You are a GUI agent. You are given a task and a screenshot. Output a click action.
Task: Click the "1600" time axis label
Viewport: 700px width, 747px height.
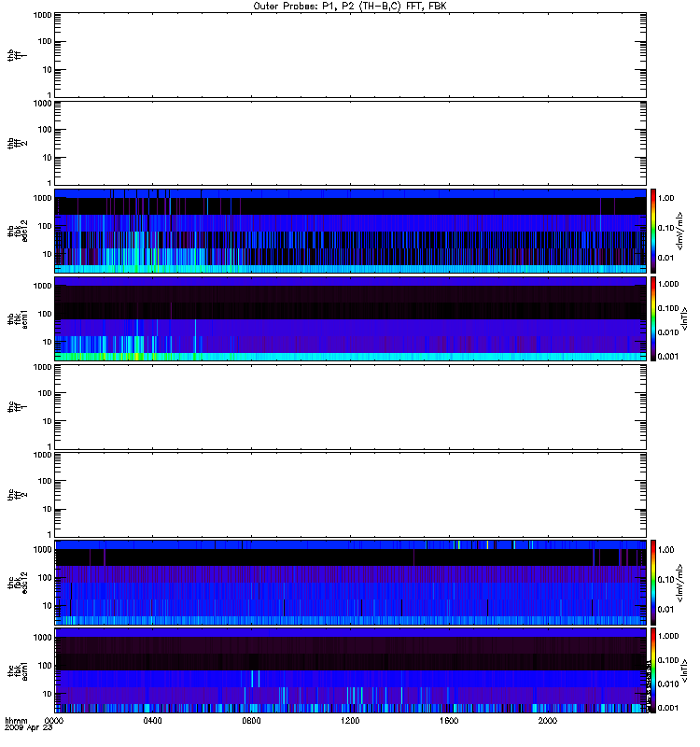coord(449,721)
